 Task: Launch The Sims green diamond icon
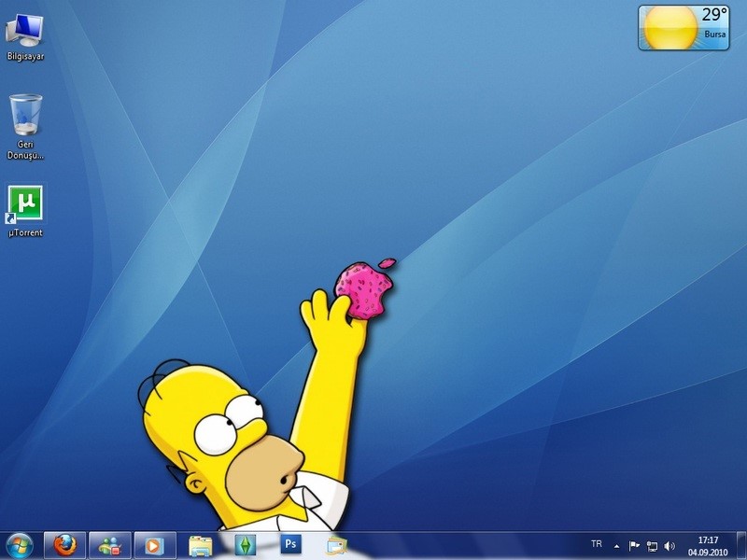tap(246, 545)
